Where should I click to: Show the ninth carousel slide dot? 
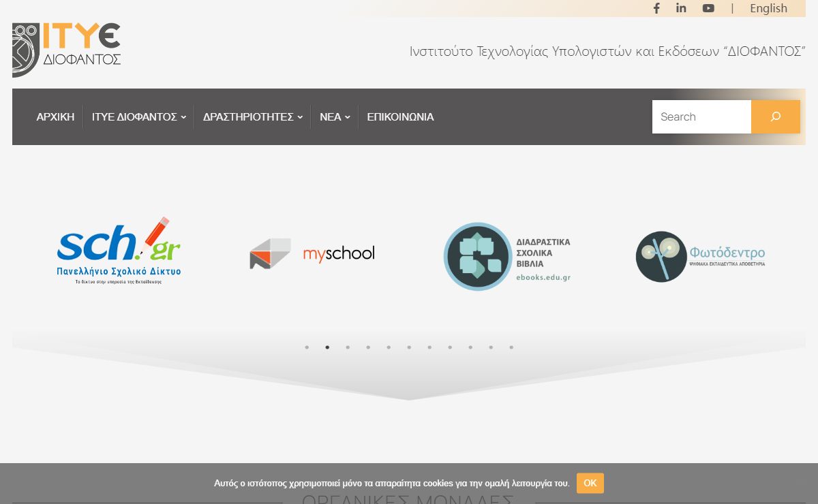click(x=470, y=347)
